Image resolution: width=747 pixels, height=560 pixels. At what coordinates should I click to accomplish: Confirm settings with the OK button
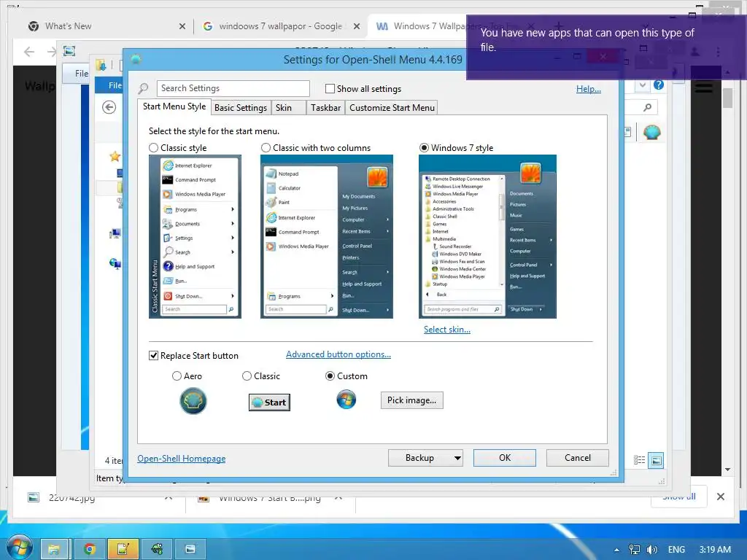point(505,458)
